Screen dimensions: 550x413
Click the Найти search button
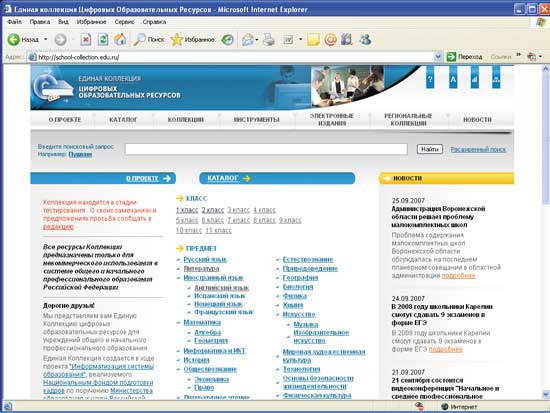coord(430,149)
